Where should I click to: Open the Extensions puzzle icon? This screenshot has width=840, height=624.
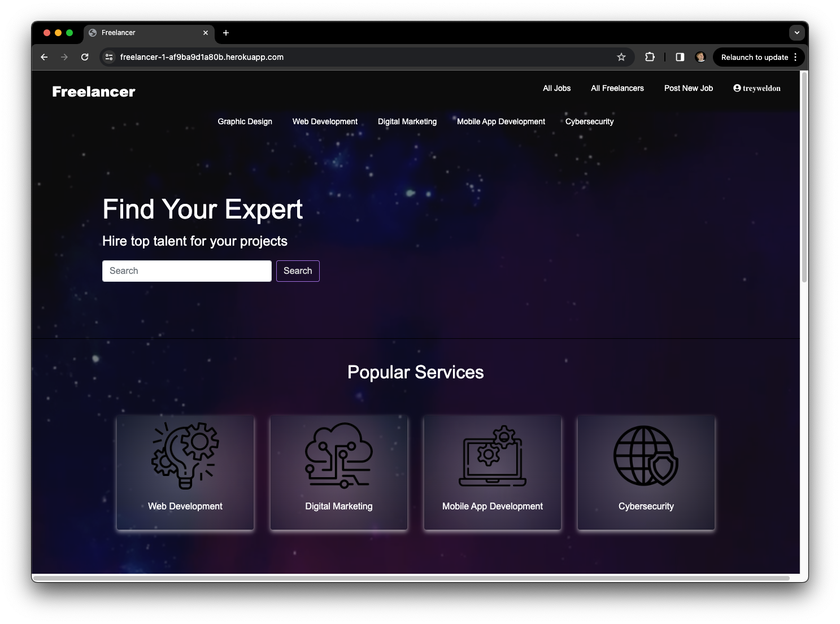pyautogui.click(x=650, y=57)
